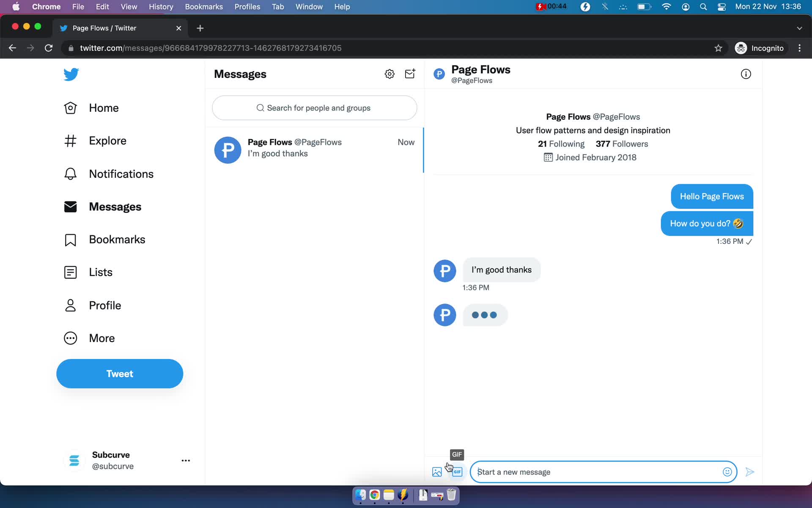Viewport: 812px width, 508px height.
Task: Click battery status icon
Action: [644, 7]
